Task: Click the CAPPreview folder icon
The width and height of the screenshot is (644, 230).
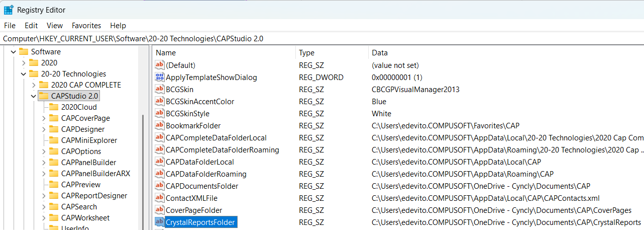Action: (x=54, y=184)
